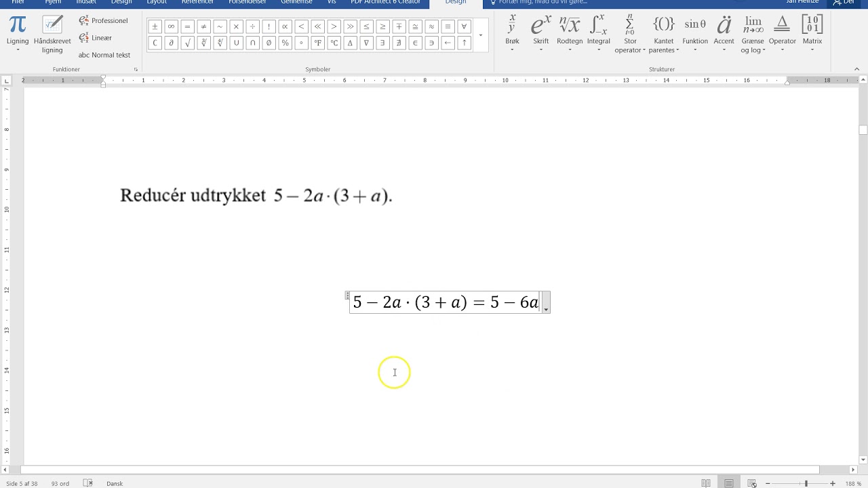868x488 pixels.
Task: Open the Matrix structures dropdown
Action: coord(812,34)
